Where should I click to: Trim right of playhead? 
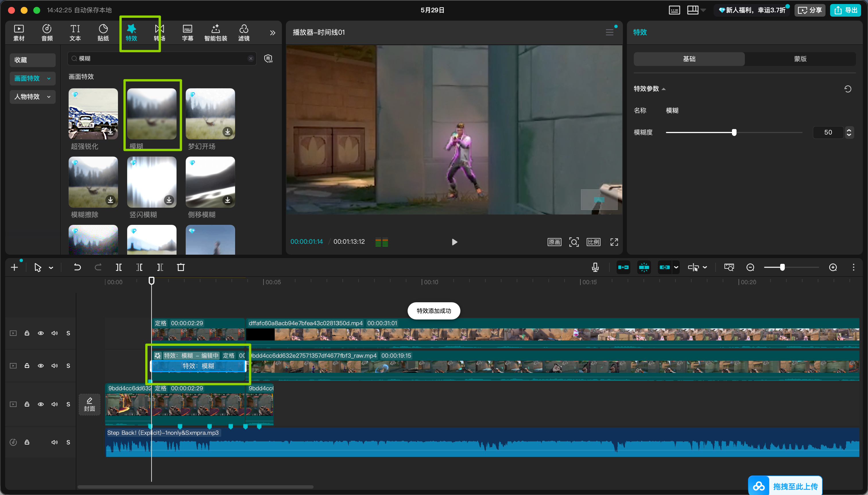click(160, 268)
